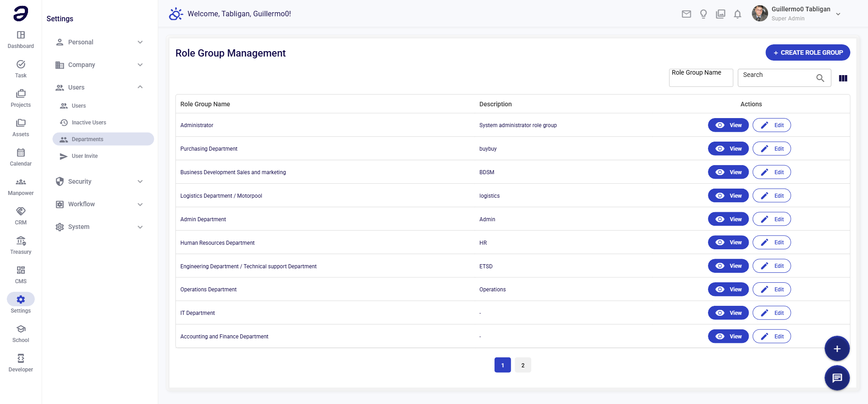Go to page 2 of role groups
Screen dimensions: 868x404
523,365
